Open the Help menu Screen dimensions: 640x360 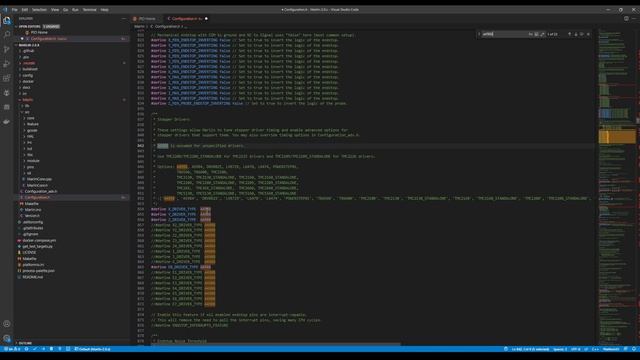[104, 9]
